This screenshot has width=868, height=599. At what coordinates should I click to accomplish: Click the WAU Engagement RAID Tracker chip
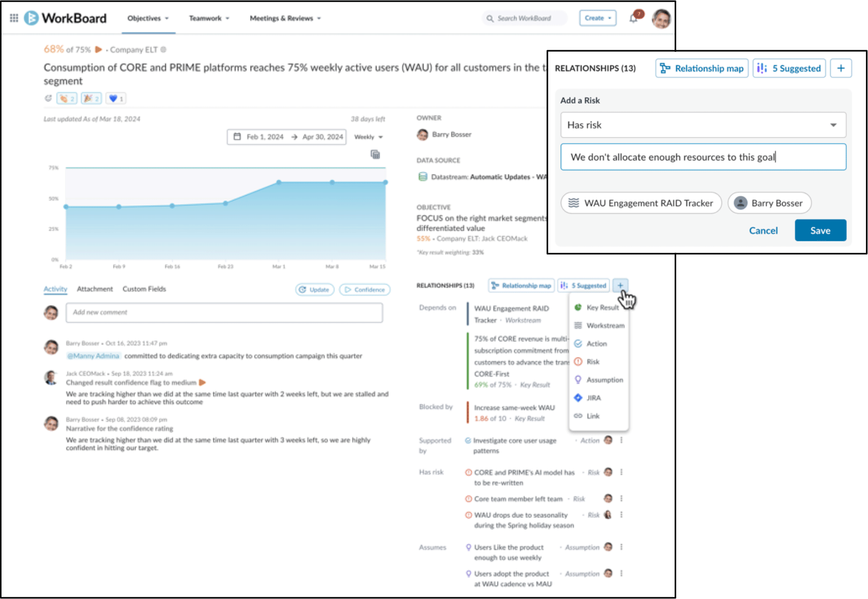(641, 203)
